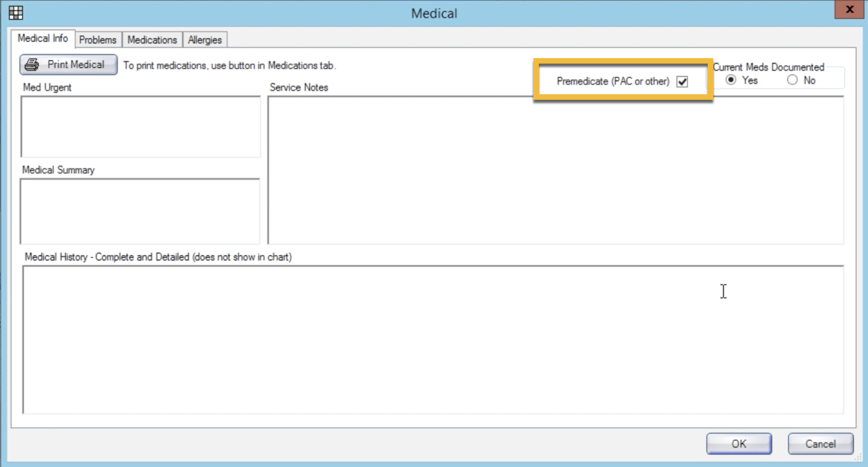Screen dimensions: 868x467
Task: Click the Print Medical printer button
Action: coord(69,65)
